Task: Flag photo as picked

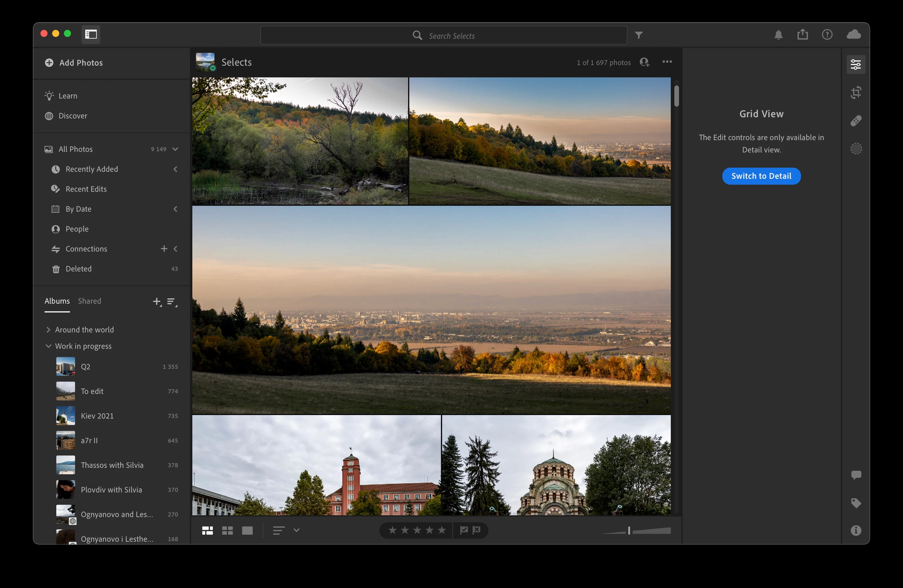Action: click(x=464, y=530)
